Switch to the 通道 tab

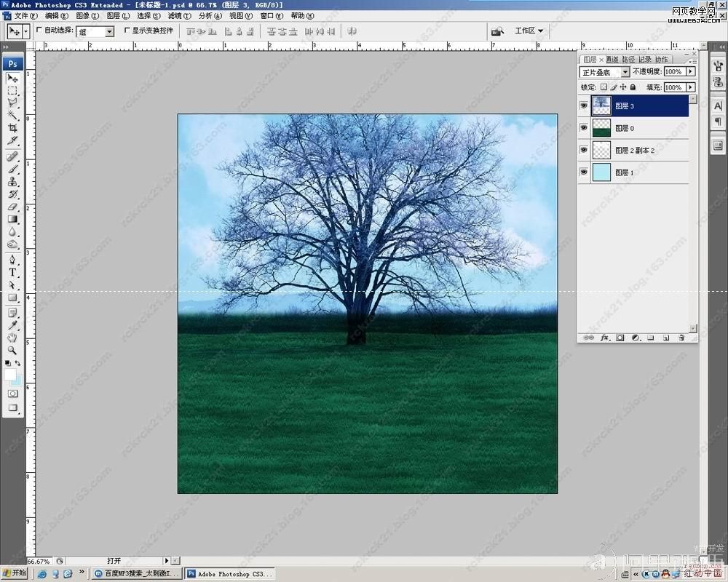612,60
